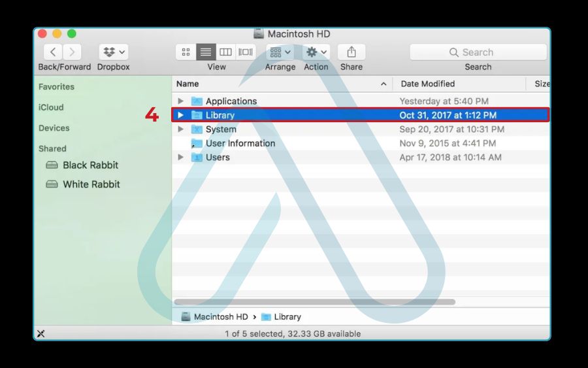
Task: Click the Share button
Action: (351, 52)
